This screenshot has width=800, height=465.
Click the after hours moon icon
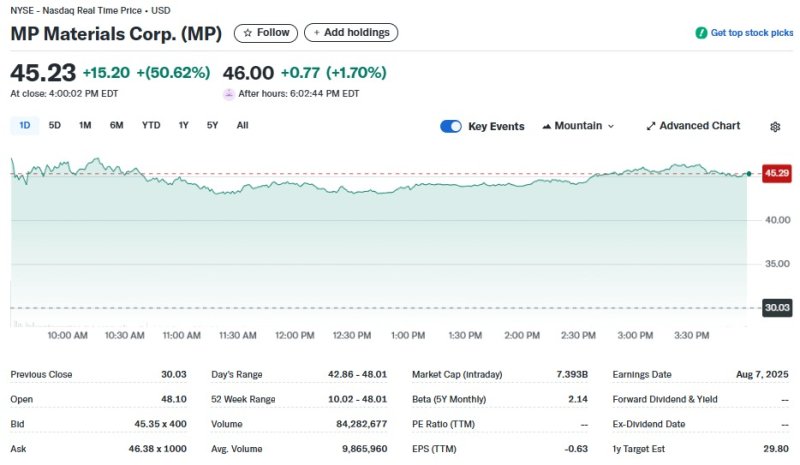(x=229, y=93)
